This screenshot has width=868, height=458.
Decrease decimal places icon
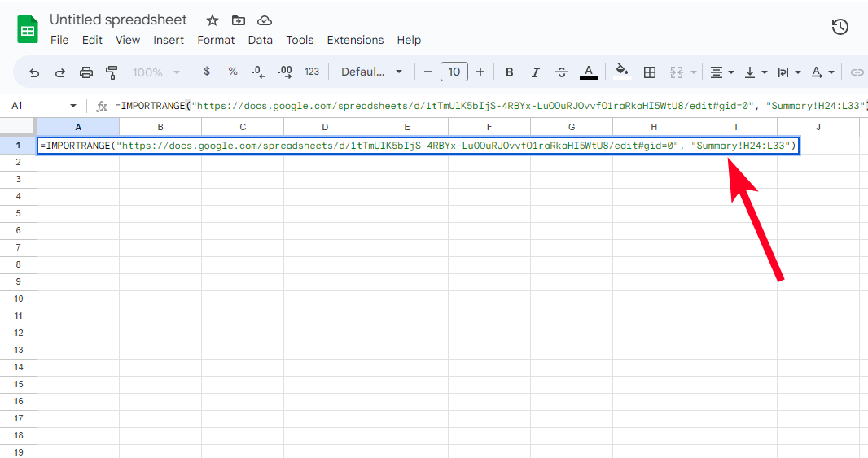point(258,72)
